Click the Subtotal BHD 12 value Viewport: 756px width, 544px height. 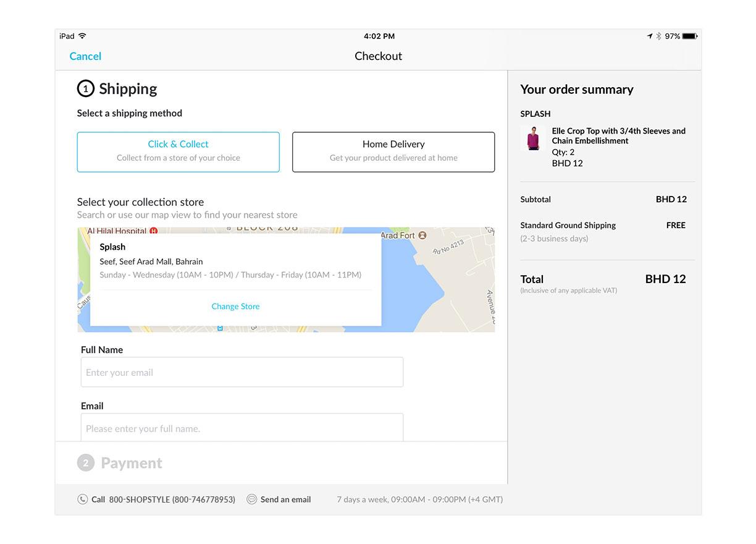[671, 200]
